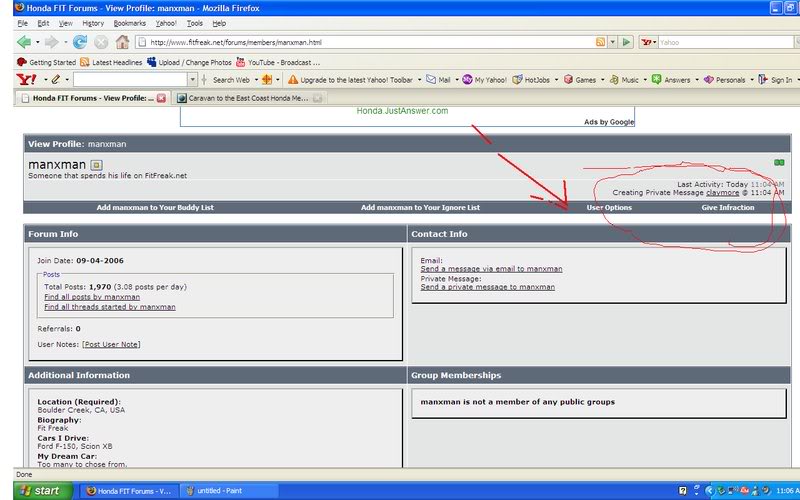800x500 pixels.
Task: Click the pencil icon on Yahoo toolbar
Action: point(55,80)
